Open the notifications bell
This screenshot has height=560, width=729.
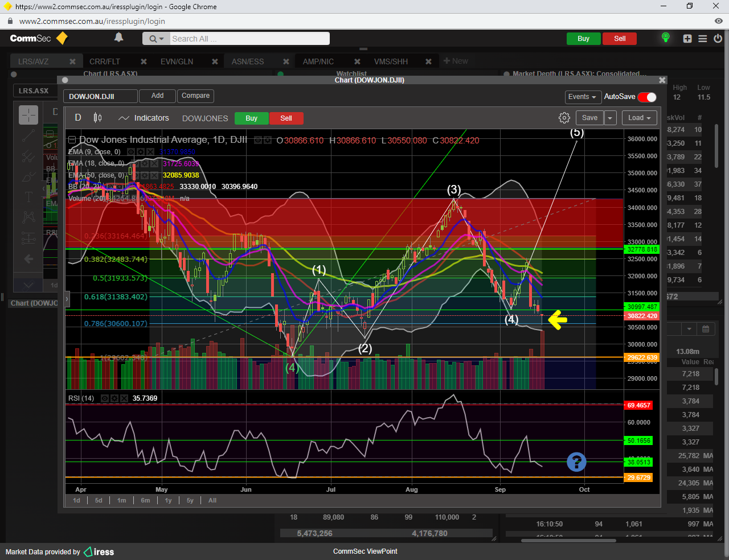(x=118, y=38)
